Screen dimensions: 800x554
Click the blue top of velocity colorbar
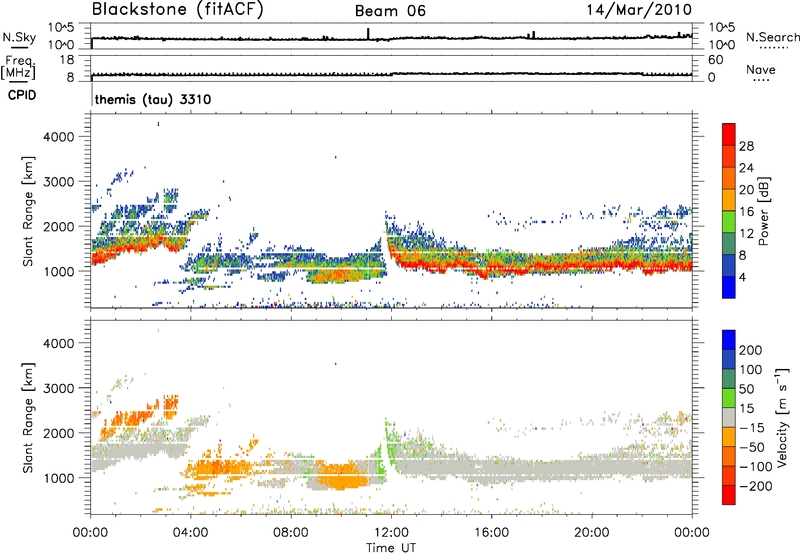pyautogui.click(x=729, y=340)
